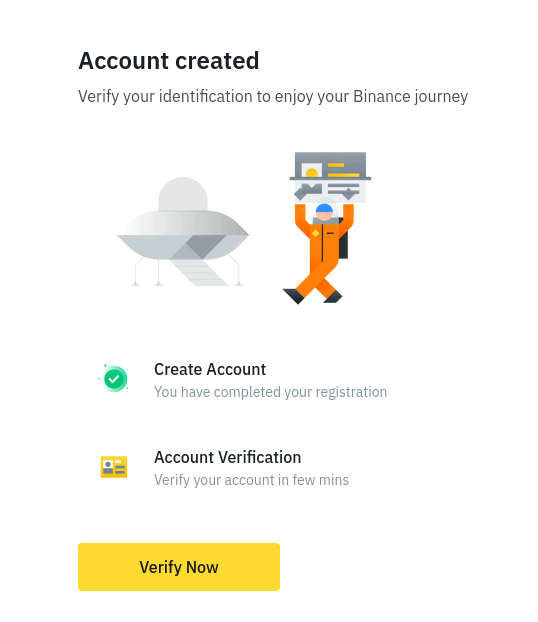This screenshot has width=538, height=622.
Task: Select the Create Account step title
Action: coord(210,369)
